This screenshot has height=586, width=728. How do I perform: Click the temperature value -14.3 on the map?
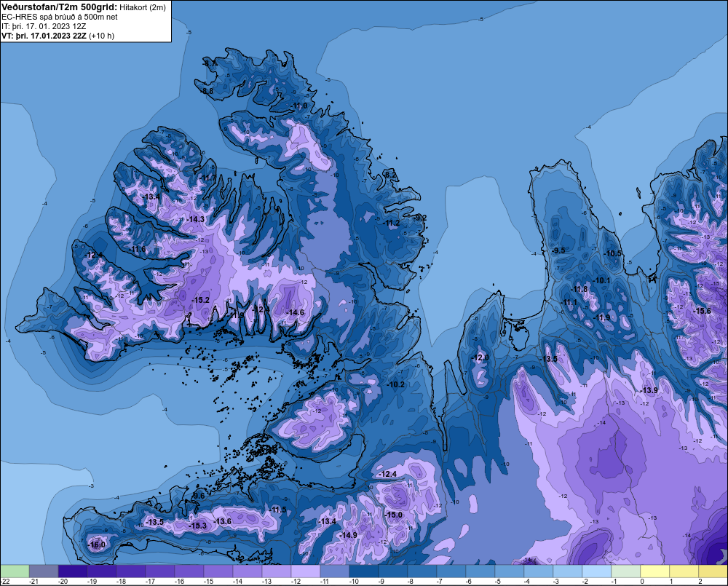point(195,218)
